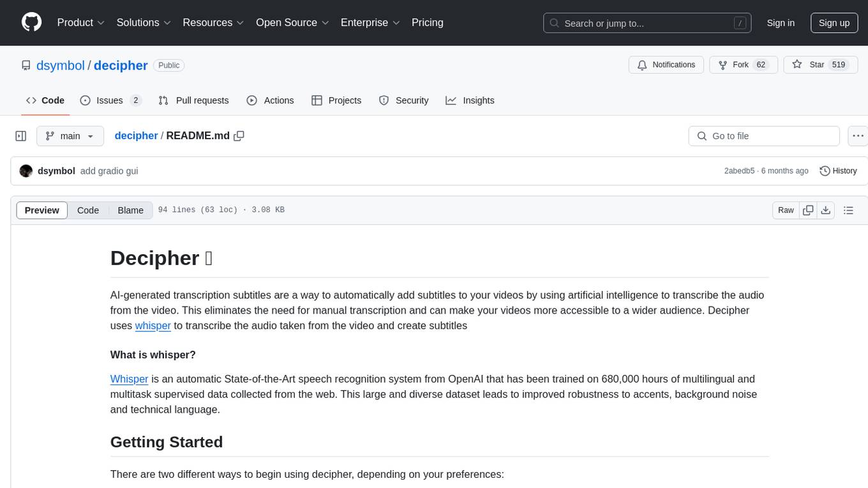Image resolution: width=868 pixels, height=488 pixels.
Task: Expand the Open Source menu
Action: 292,22
